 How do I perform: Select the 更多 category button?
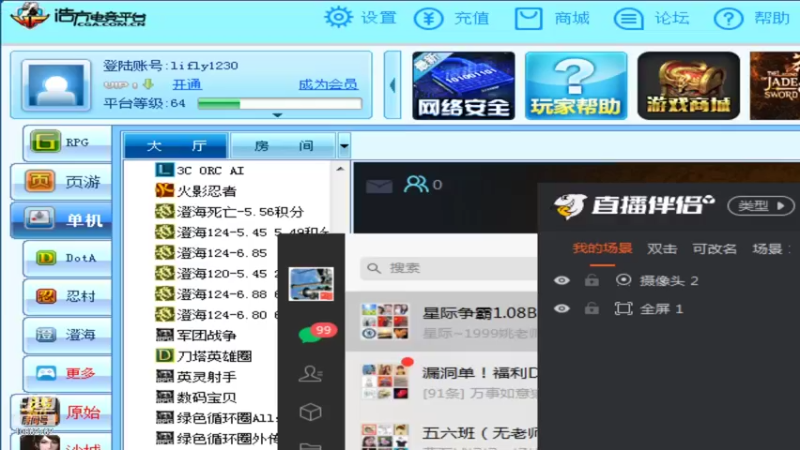pyautogui.click(x=67, y=373)
